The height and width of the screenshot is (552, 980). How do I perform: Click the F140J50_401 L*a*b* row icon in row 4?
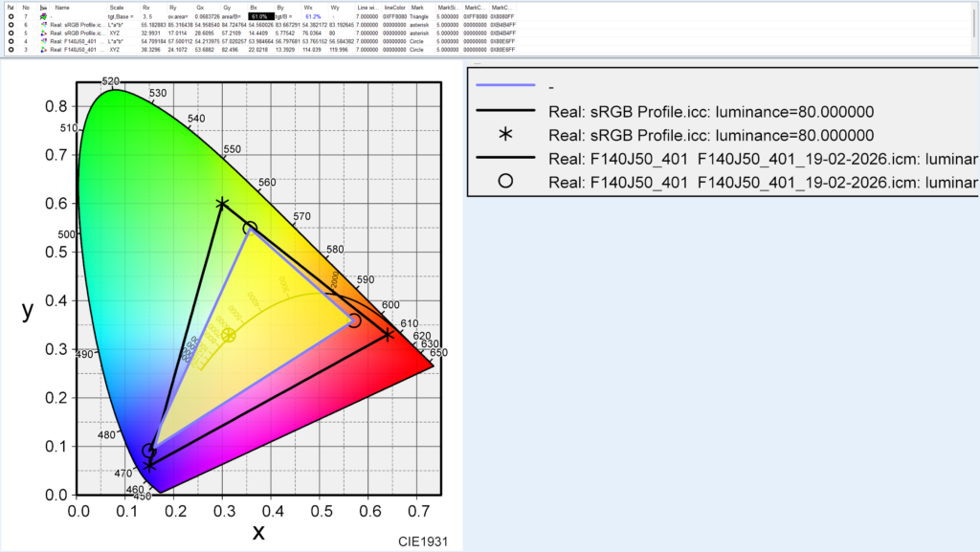[x=44, y=41]
